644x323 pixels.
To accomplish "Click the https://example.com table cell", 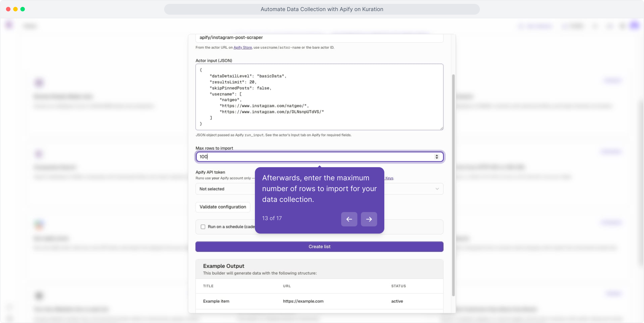I will (x=303, y=301).
